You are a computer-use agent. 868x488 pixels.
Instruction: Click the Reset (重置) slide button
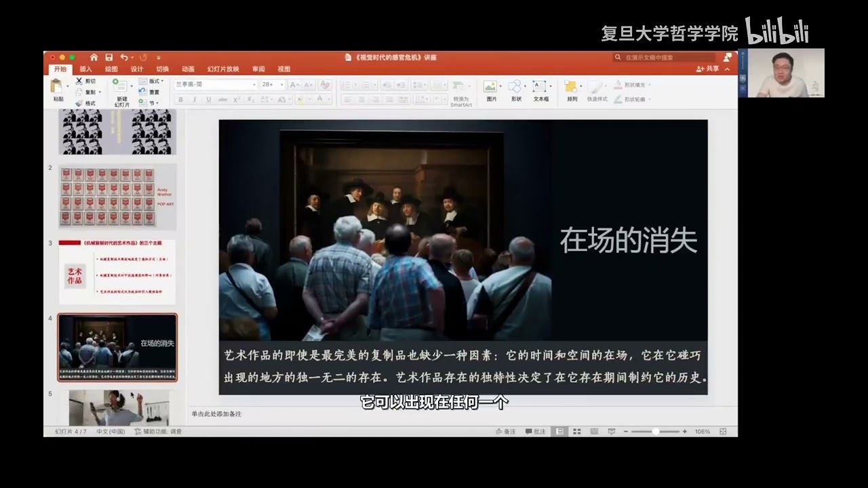pos(151,91)
